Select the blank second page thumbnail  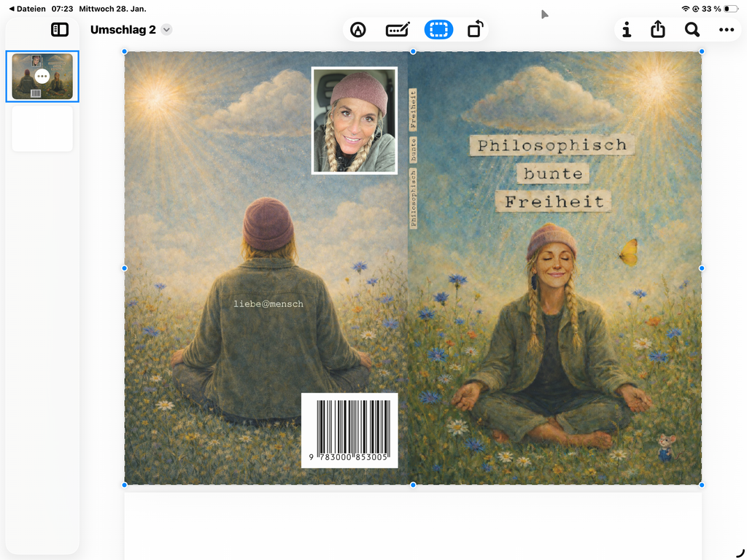pos(42,128)
